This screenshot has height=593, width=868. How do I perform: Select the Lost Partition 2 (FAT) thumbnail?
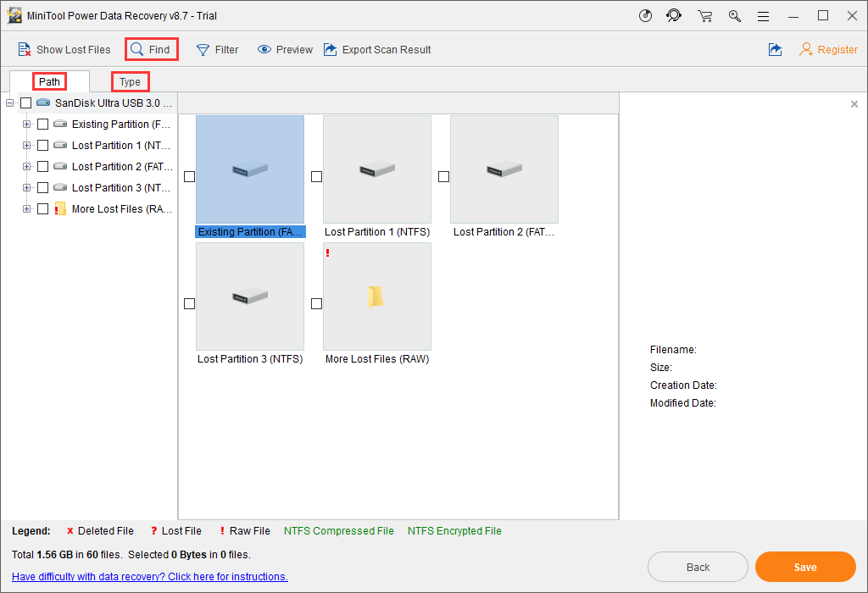coord(504,169)
